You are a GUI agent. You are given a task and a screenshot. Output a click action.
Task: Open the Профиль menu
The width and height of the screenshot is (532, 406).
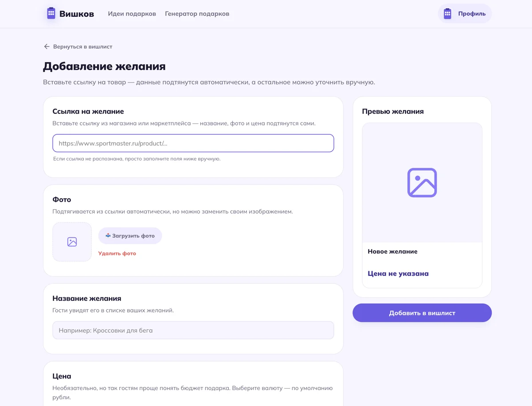[465, 13]
